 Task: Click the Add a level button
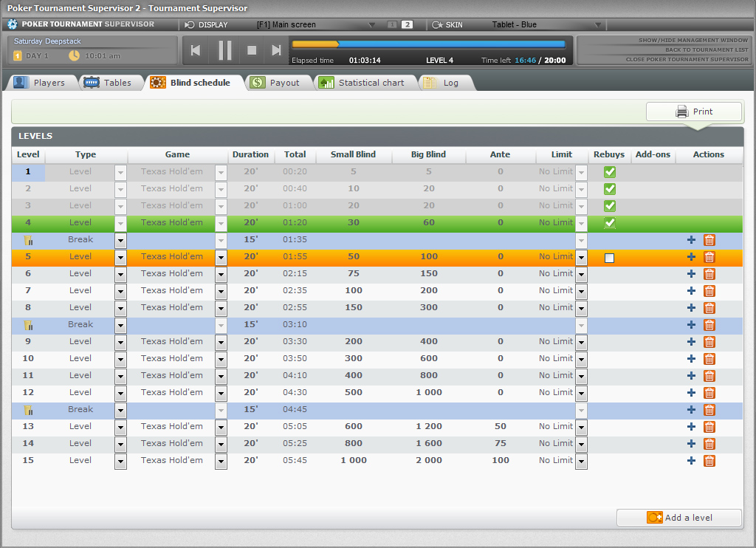coord(679,518)
